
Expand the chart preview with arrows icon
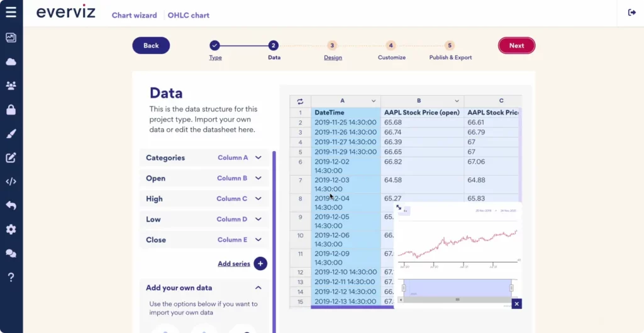click(x=399, y=208)
